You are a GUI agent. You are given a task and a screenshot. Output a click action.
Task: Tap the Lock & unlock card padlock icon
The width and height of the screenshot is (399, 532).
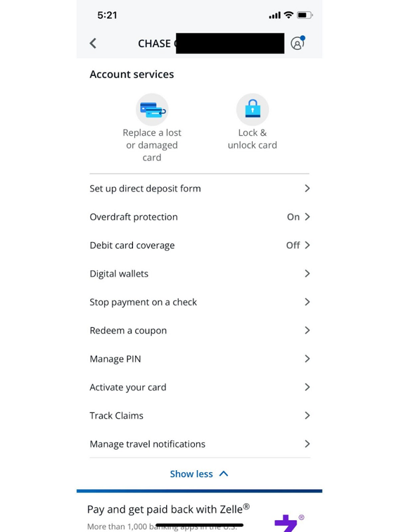coord(252,108)
